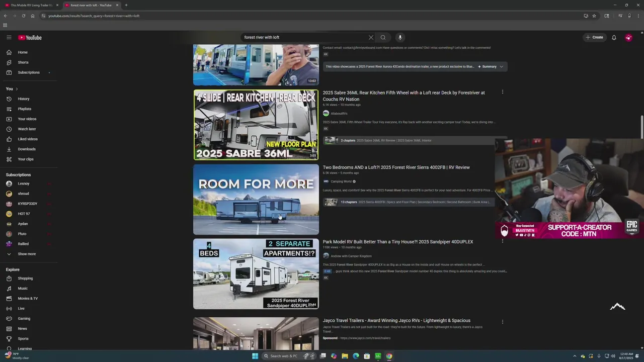Click the Create button
Image resolution: width=644 pixels, height=362 pixels.
594,37
